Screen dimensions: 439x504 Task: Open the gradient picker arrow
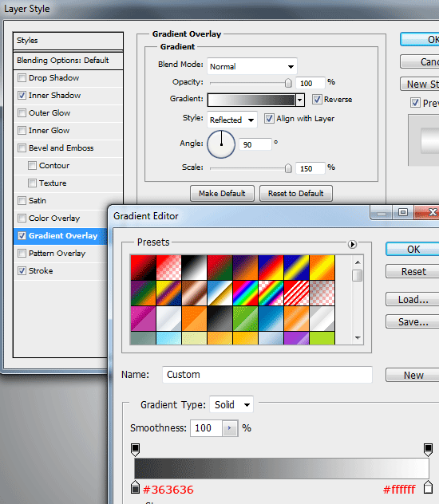click(300, 100)
